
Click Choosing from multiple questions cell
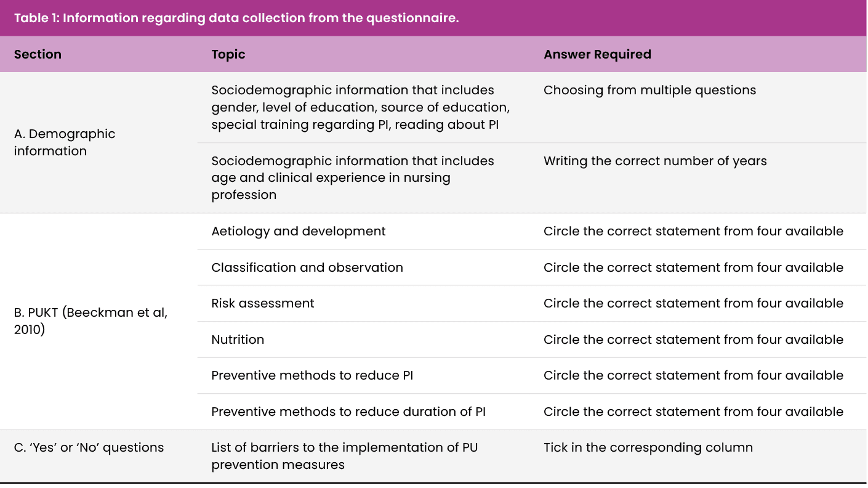(649, 90)
